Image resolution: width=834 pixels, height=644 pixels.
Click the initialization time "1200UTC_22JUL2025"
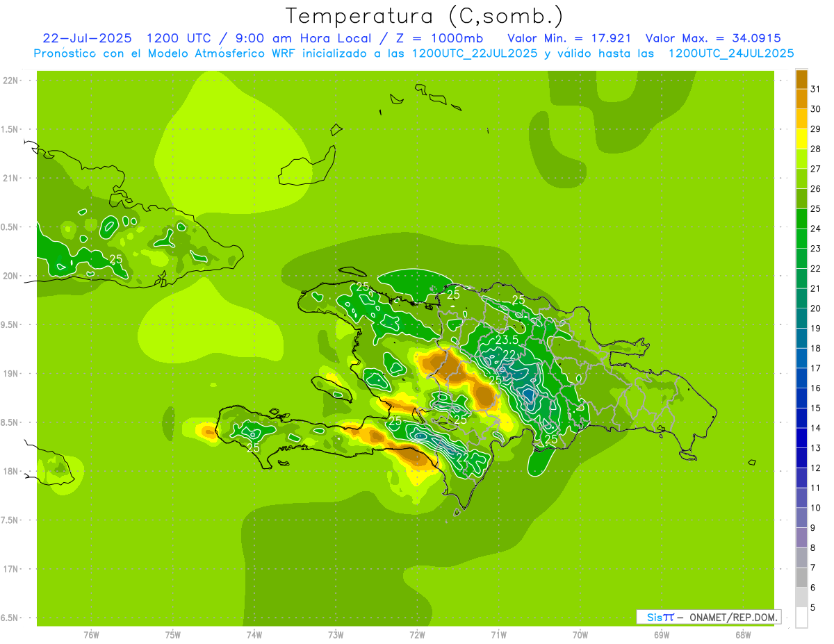(x=475, y=53)
